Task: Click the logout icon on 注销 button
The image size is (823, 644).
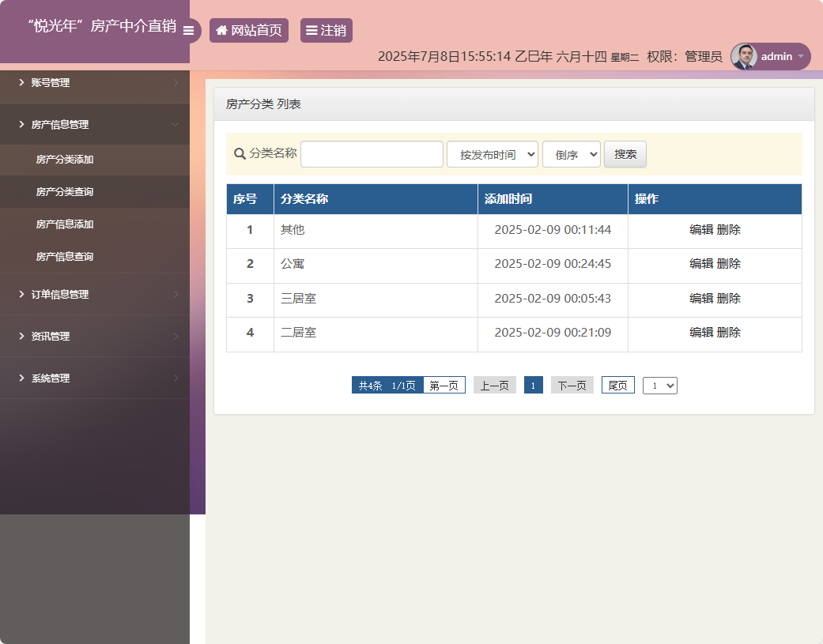Action: (311, 30)
